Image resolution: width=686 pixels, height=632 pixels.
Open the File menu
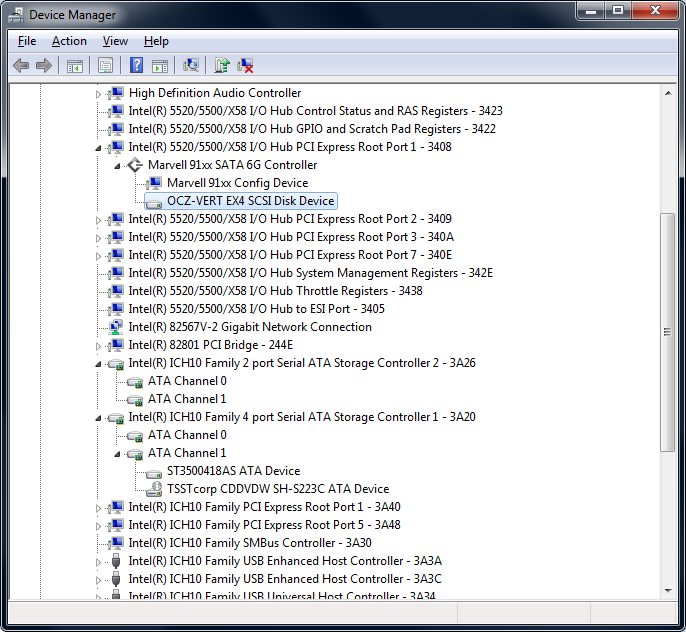27,41
